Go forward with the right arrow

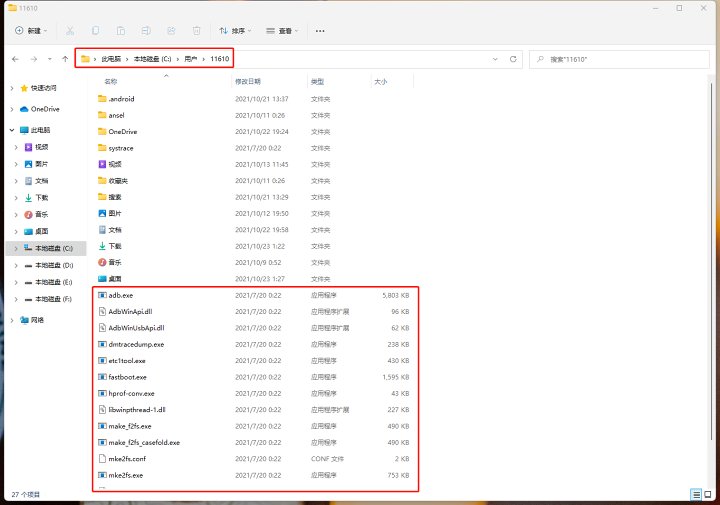coord(34,59)
